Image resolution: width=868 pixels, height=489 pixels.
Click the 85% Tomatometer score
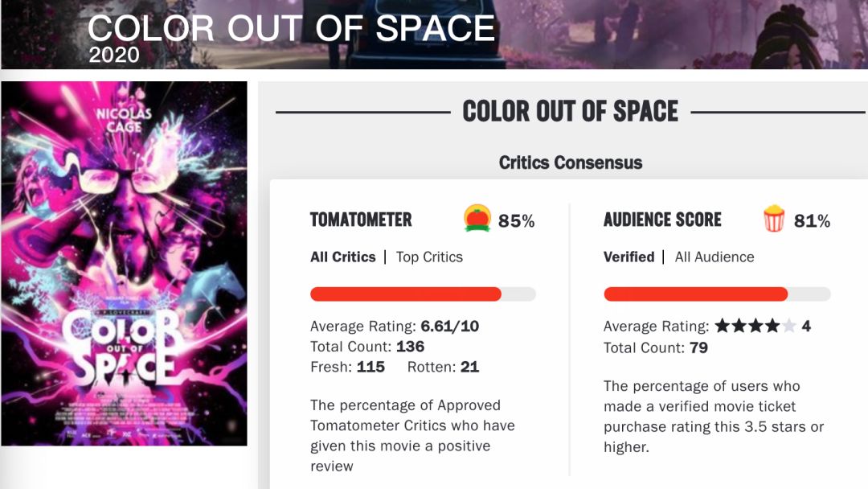[x=516, y=221]
